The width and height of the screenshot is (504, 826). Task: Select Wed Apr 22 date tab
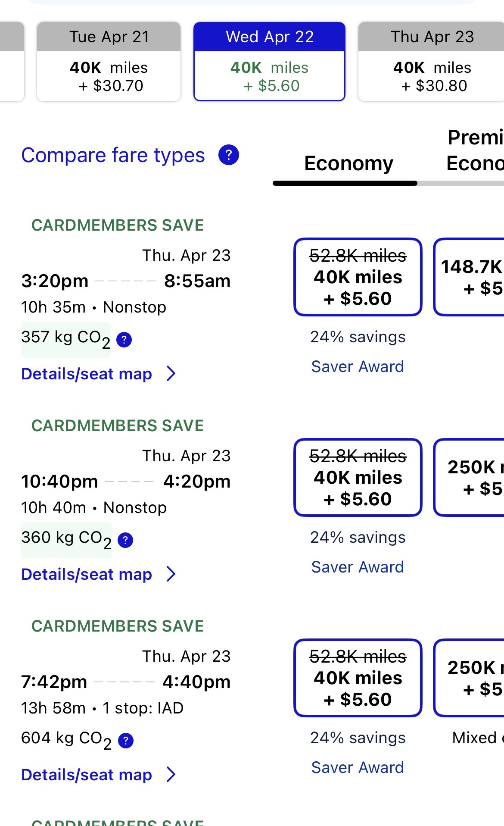[270, 62]
